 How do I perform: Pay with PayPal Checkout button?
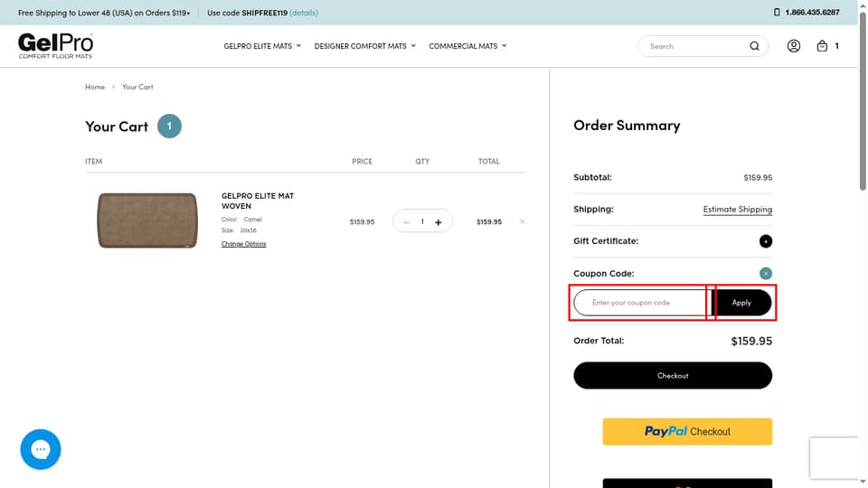687,432
